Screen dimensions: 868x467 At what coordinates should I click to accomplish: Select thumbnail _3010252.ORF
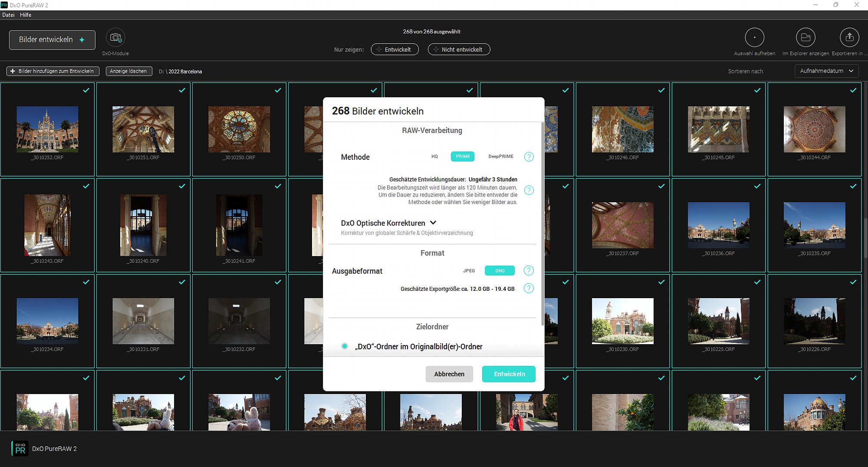47,129
